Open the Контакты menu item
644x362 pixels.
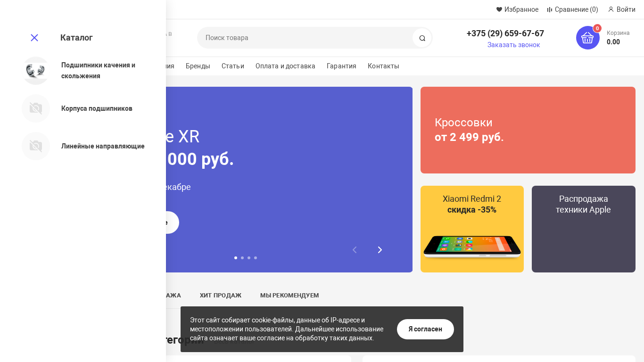(x=383, y=66)
